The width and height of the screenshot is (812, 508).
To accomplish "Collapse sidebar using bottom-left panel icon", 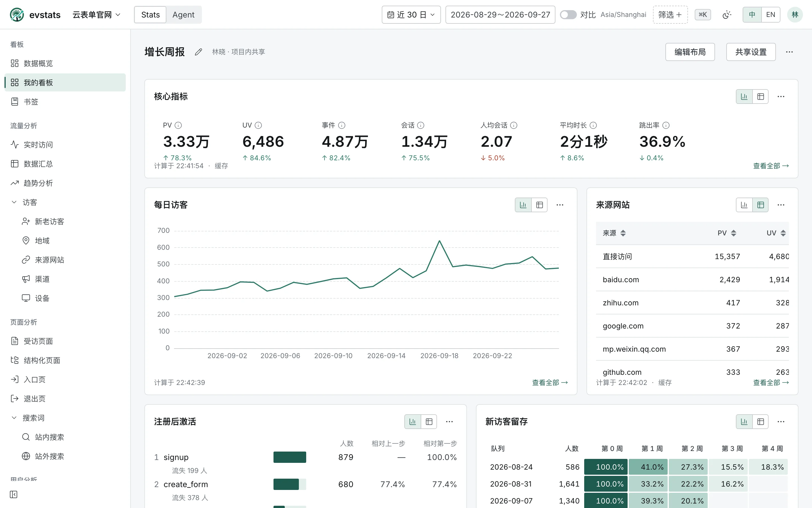I will coord(14,494).
